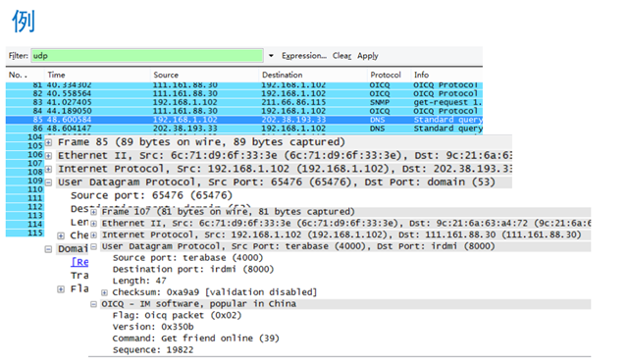Select packet 107 in the list
628x364 pixels.
pyautogui.click(x=25, y=164)
